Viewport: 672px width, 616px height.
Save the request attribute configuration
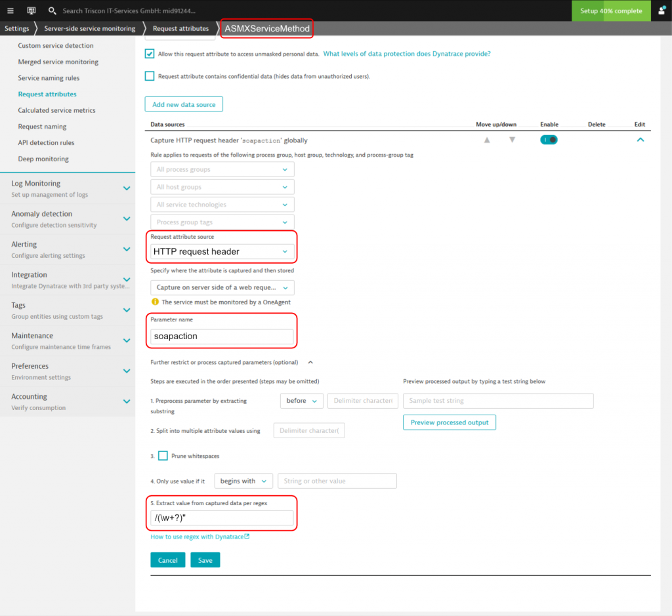coord(206,560)
